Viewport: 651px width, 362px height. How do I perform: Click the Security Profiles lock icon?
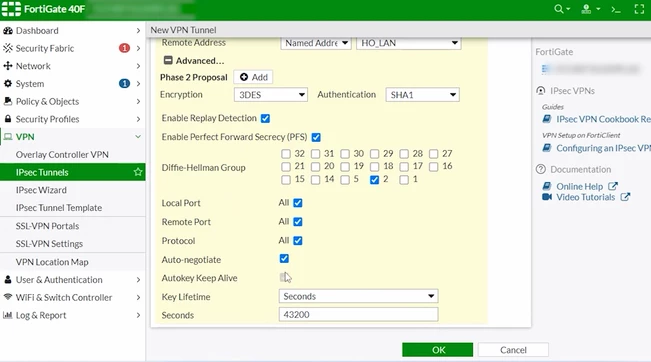pos(8,119)
